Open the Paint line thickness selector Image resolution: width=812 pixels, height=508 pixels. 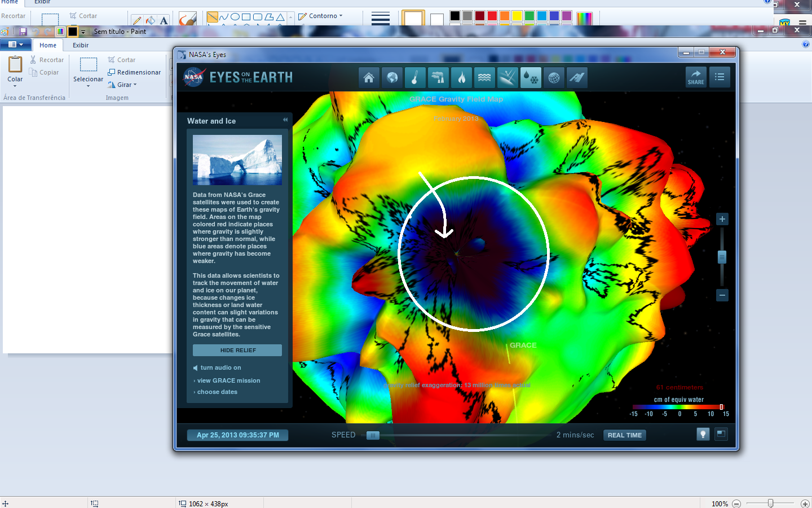tap(381, 19)
